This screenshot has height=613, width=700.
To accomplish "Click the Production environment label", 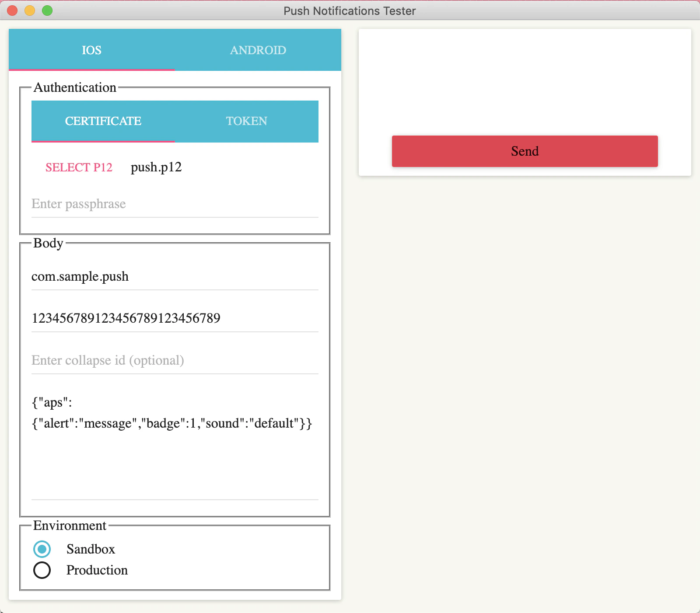I will (97, 570).
